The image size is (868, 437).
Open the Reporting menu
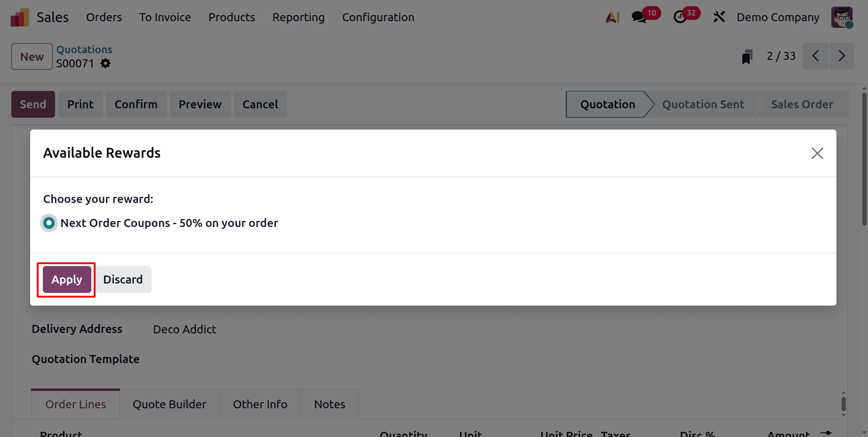298,17
